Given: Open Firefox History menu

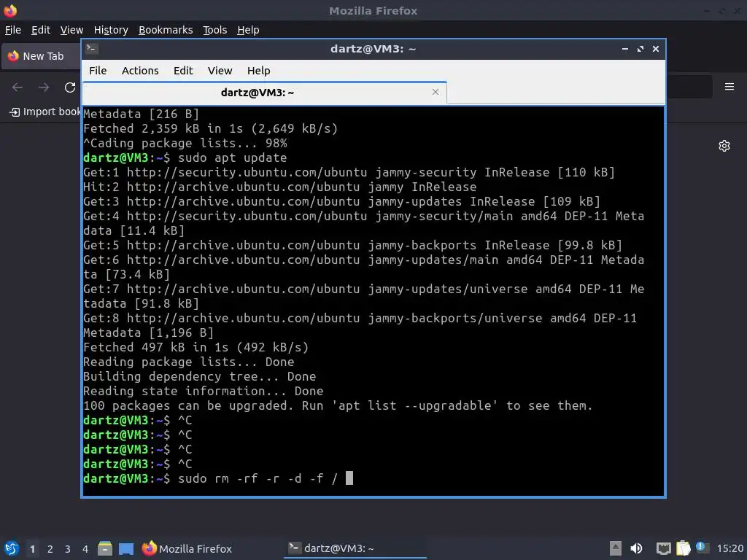Looking at the screenshot, I should click(111, 30).
